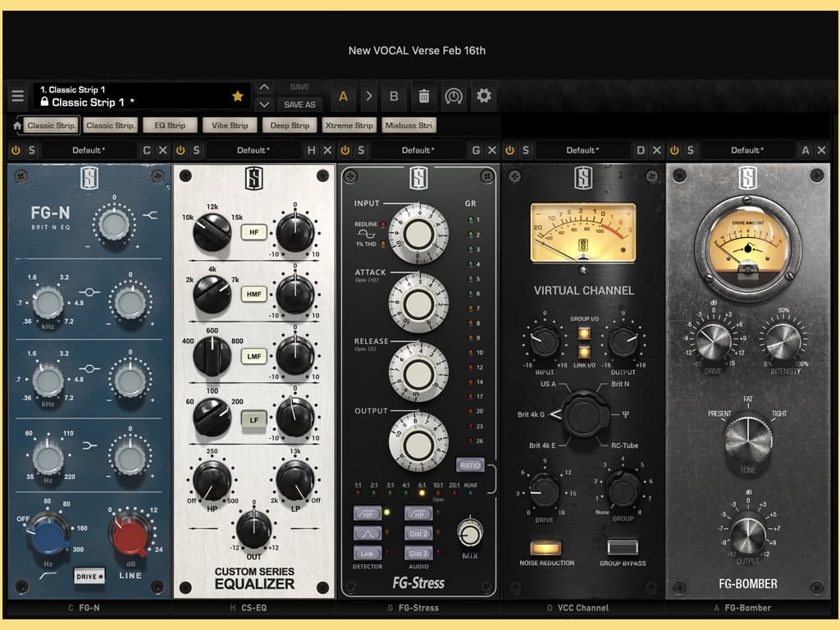Open the hamburger menu beside the preset name

coord(18,96)
